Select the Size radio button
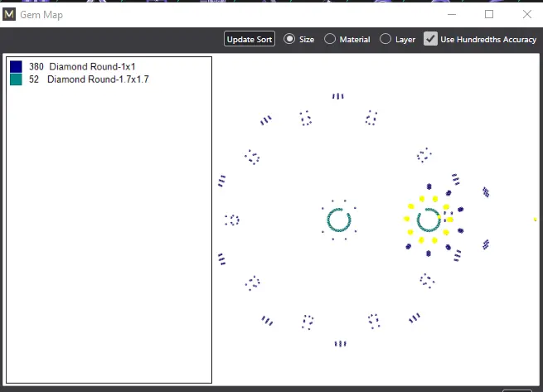The height and width of the screenshot is (392, 543). coord(290,39)
